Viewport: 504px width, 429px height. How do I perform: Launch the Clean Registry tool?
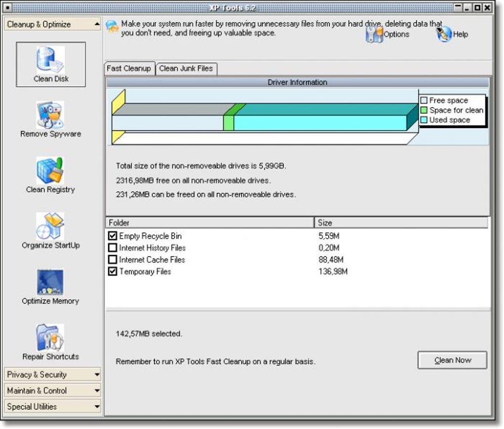(x=51, y=174)
